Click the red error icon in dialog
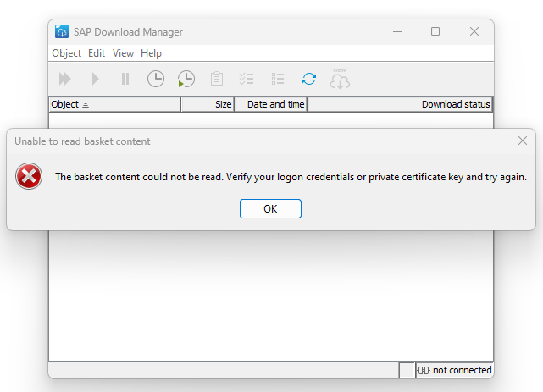 tap(29, 176)
